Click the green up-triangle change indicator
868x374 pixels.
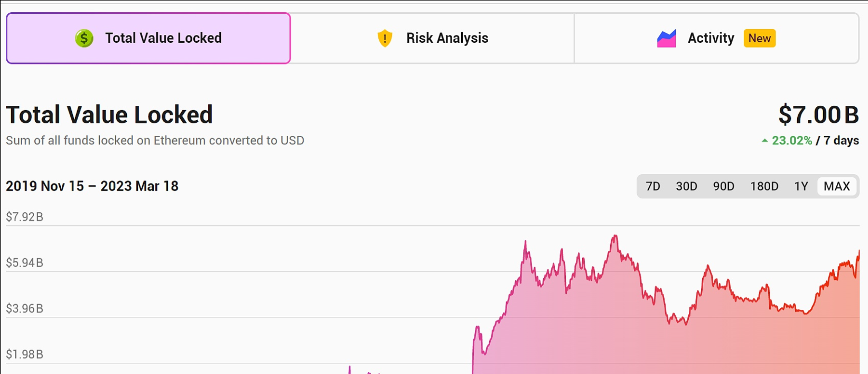[x=764, y=141]
